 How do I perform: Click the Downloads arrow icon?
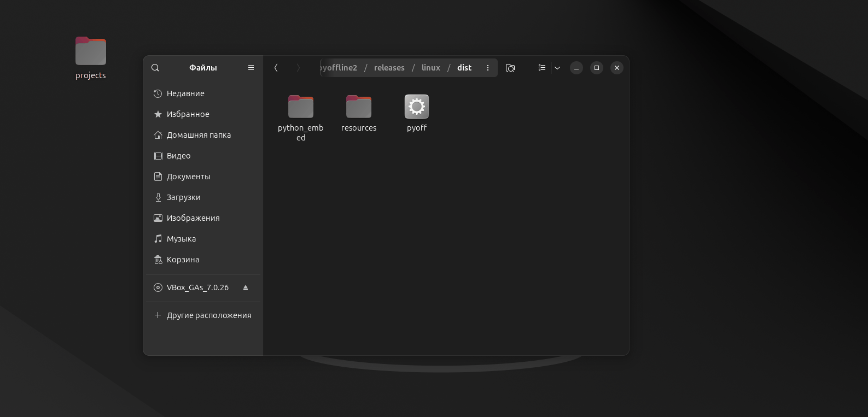tap(158, 197)
